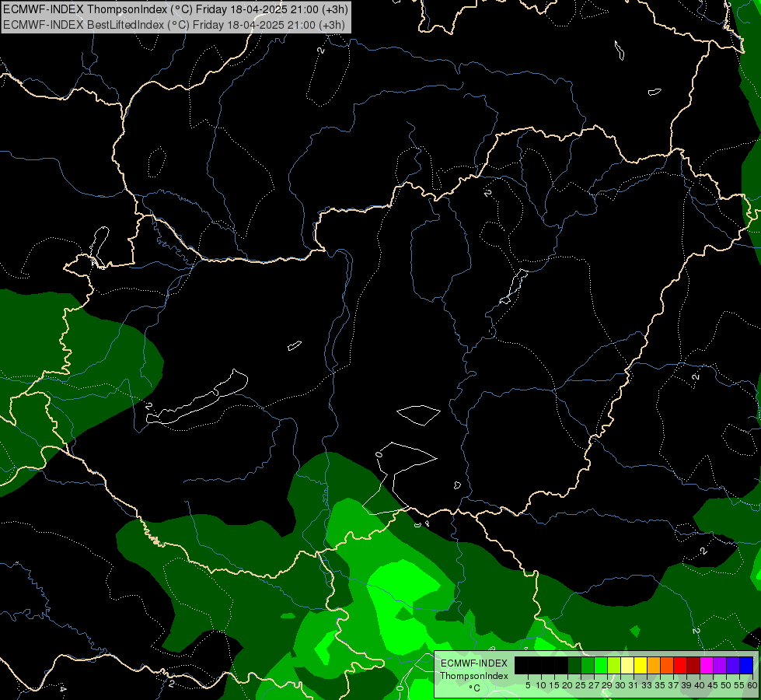Select the black 15–20 legend swatch
This screenshot has height=700, width=761.
(x=561, y=665)
